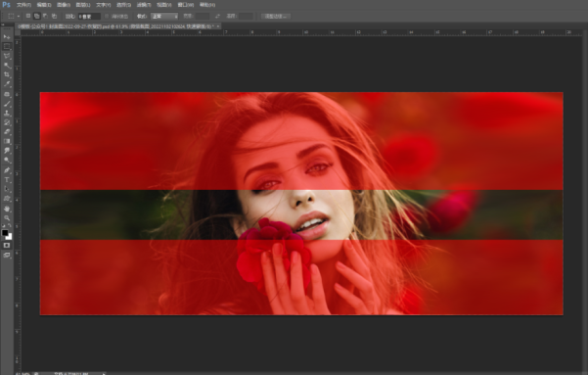Click the foreground color swatch

pyautogui.click(x=5, y=233)
